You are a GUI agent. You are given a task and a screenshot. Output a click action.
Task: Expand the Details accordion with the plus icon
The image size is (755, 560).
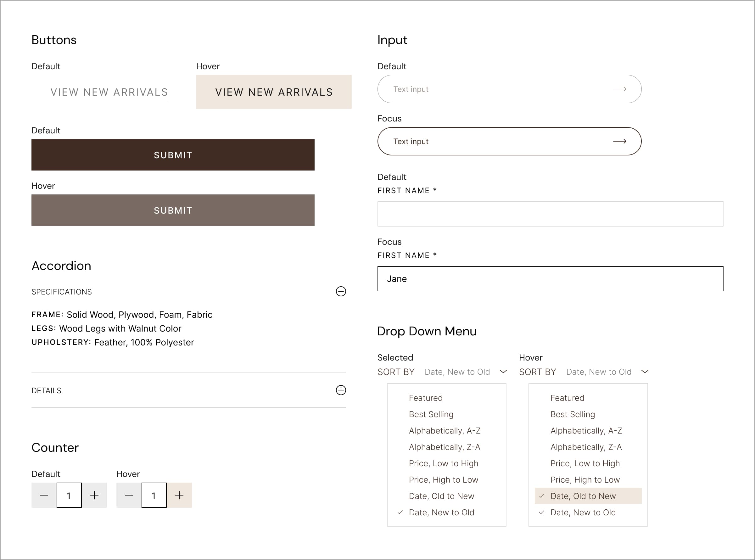point(341,390)
